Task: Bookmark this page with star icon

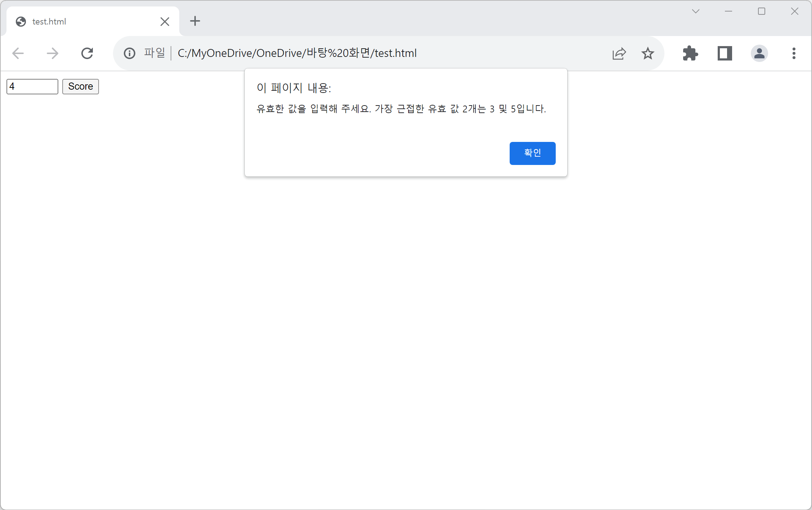Action: point(648,53)
